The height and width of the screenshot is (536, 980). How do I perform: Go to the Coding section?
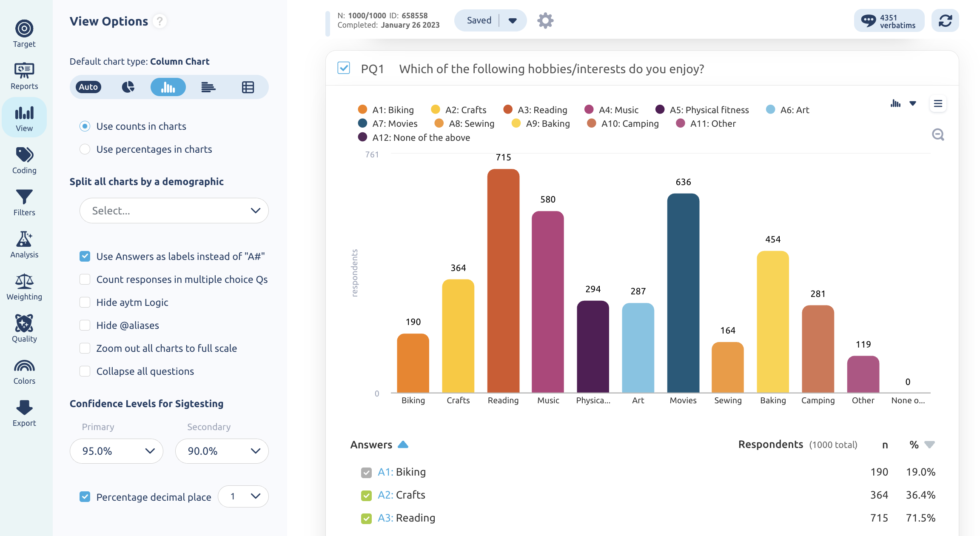click(x=24, y=160)
